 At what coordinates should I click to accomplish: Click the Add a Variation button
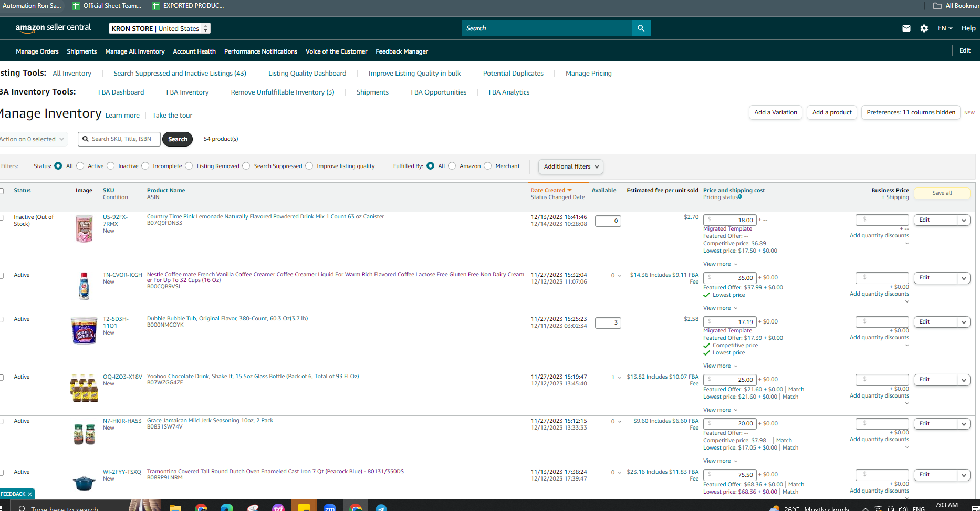tap(776, 112)
